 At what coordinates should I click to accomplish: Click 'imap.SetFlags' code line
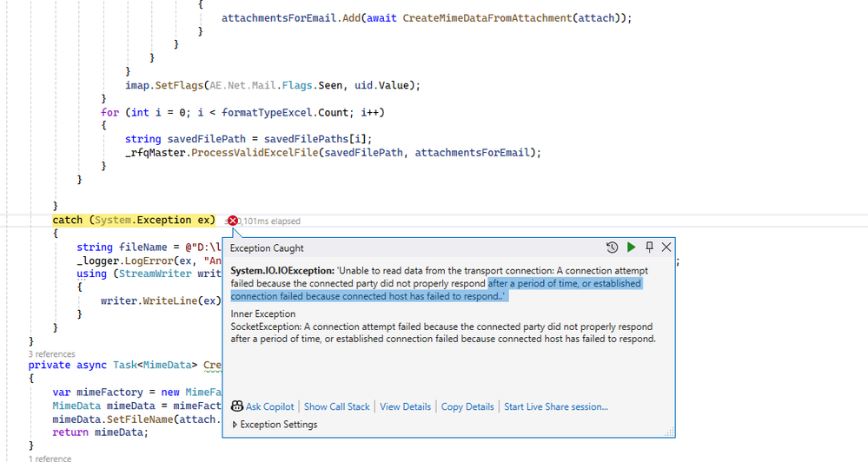tap(273, 85)
